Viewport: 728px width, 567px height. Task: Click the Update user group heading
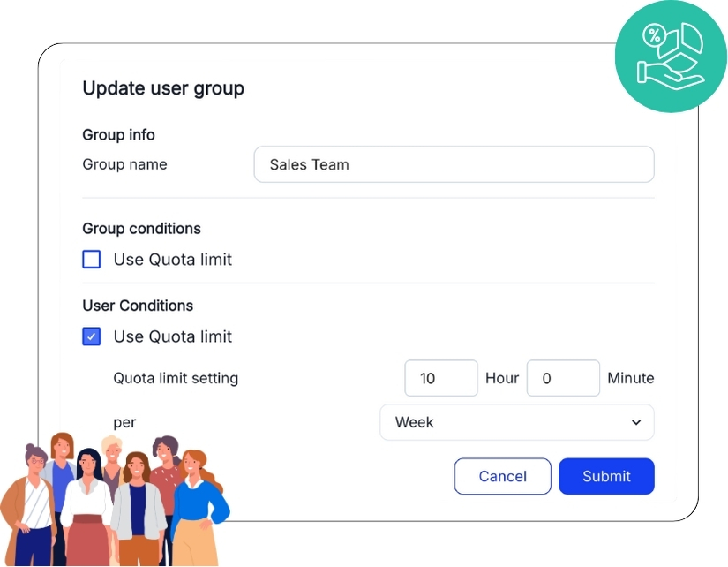(163, 88)
